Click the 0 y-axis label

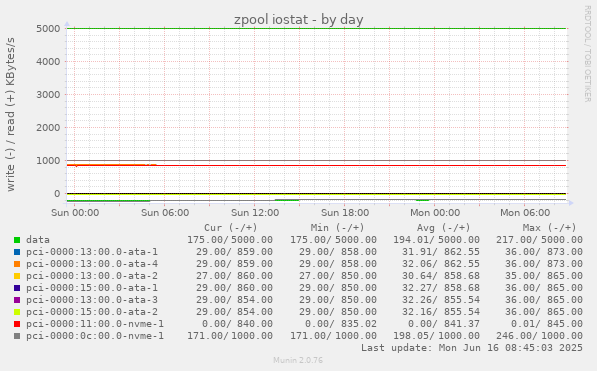(x=57, y=193)
